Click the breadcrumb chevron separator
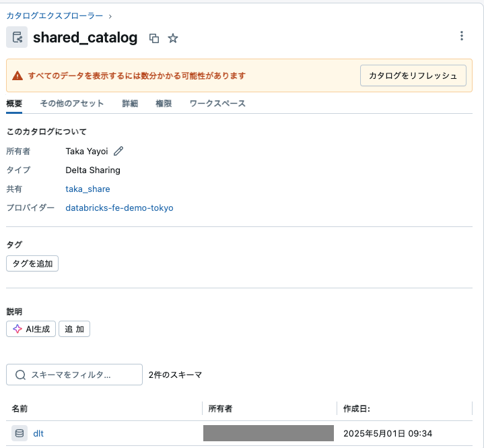 click(110, 16)
